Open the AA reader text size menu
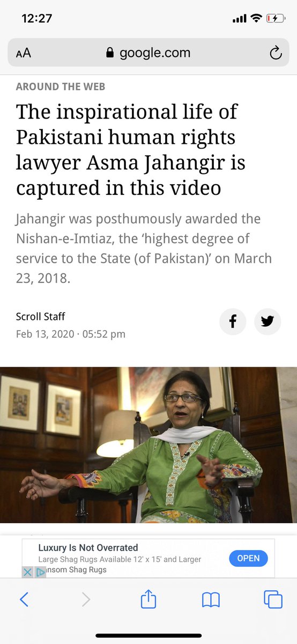The width and height of the screenshot is (297, 644). click(x=23, y=53)
